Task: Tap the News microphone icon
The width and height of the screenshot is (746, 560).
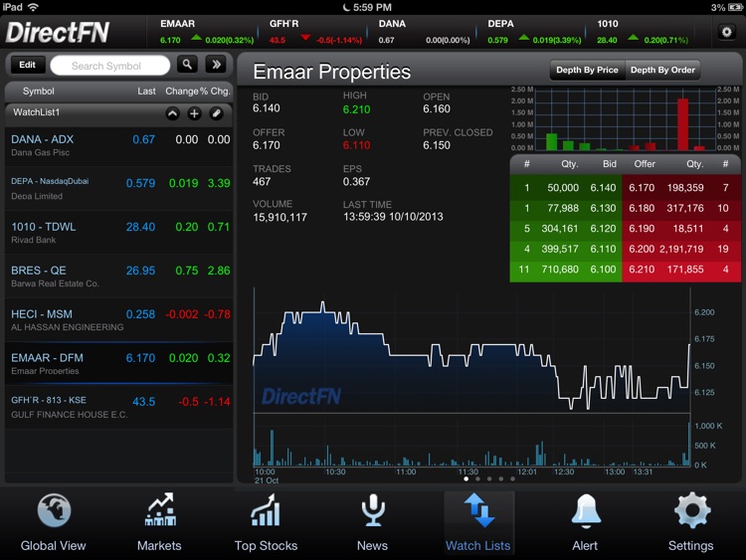Action: click(372, 511)
